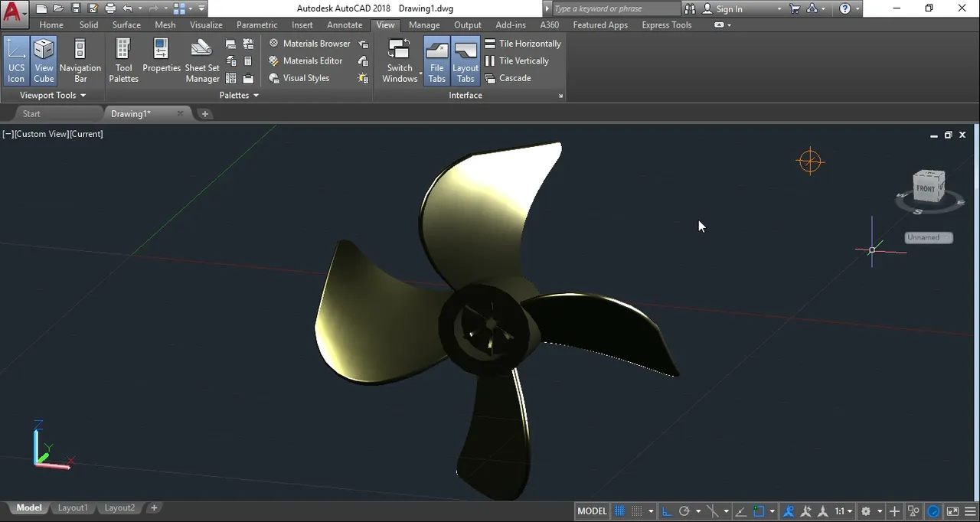Click the viewport Current visual style label

pos(87,134)
